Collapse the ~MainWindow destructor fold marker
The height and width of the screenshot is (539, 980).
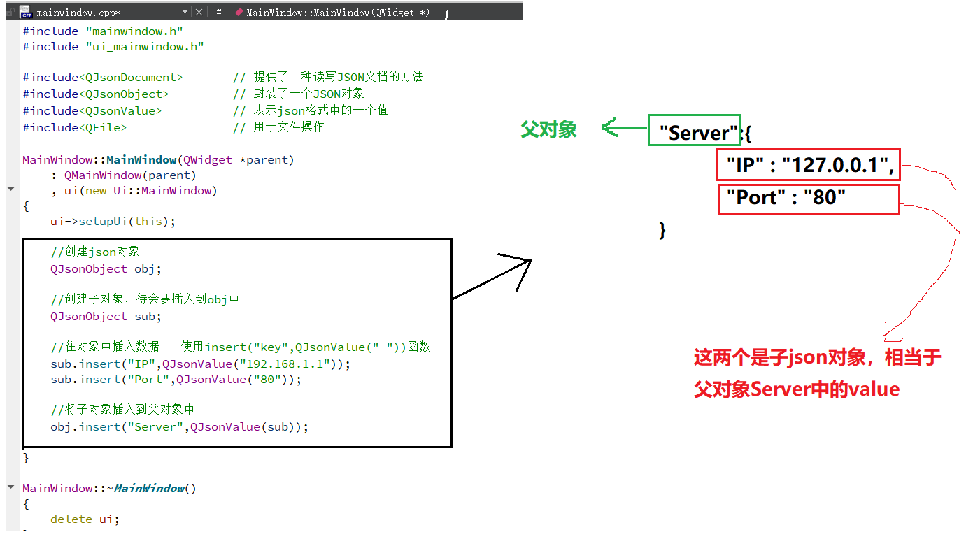click(10, 487)
